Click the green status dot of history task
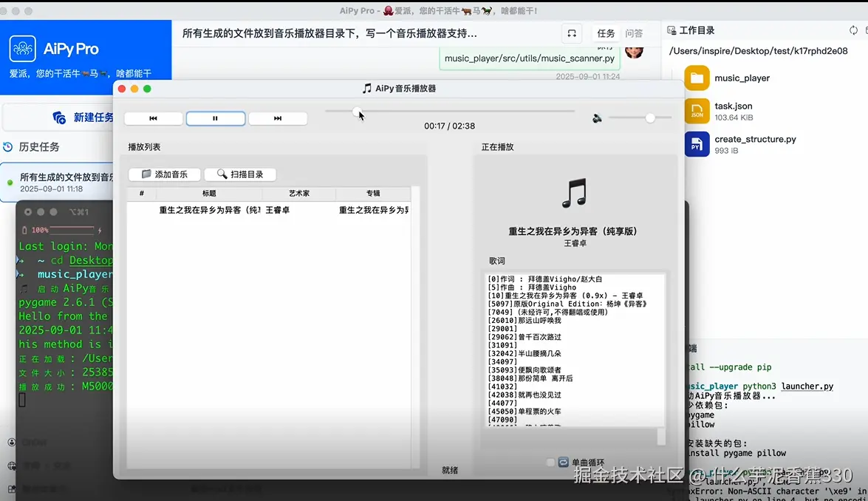The width and height of the screenshot is (868, 501). click(x=10, y=182)
